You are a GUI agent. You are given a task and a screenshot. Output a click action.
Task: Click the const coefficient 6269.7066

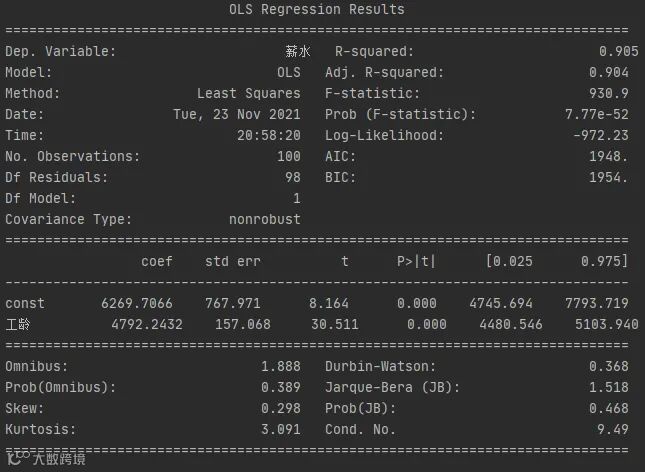coord(137,303)
